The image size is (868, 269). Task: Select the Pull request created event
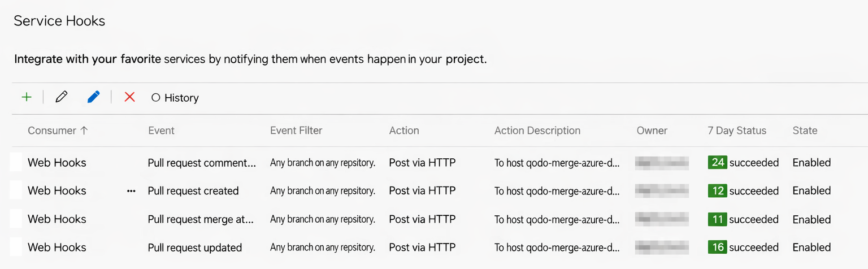point(193,191)
